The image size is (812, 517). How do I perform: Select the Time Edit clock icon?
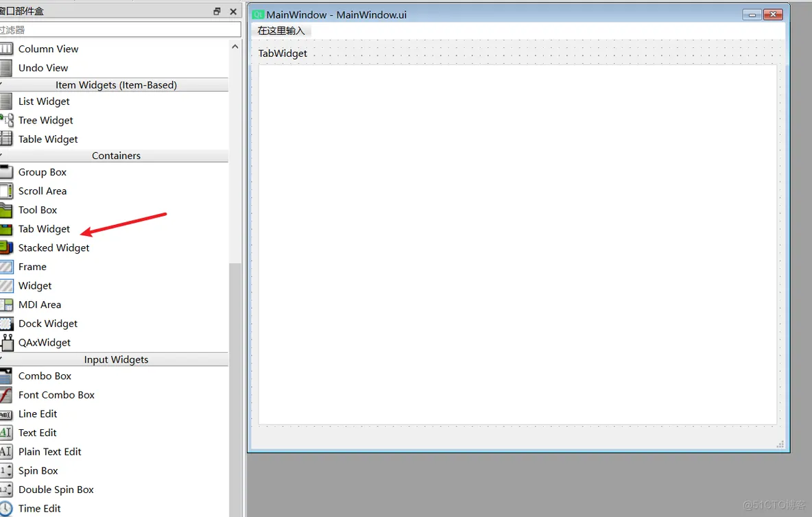(x=6, y=508)
